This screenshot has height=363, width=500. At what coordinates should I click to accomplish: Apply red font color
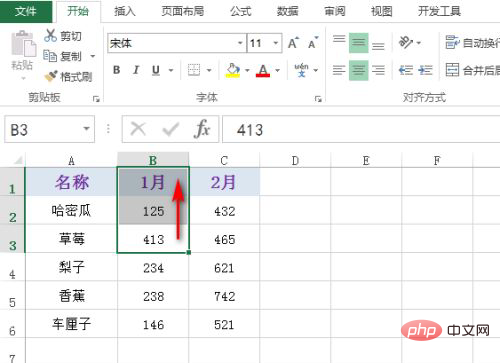pos(263,70)
